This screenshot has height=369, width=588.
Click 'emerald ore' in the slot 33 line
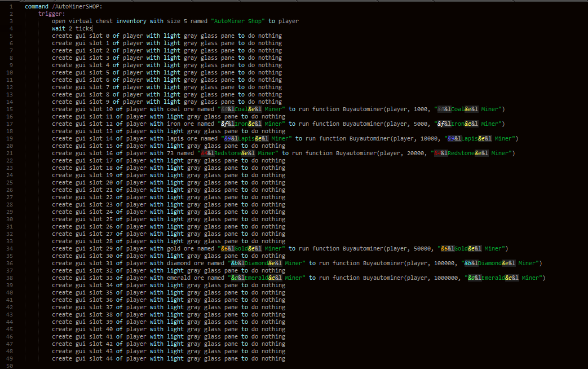point(185,278)
